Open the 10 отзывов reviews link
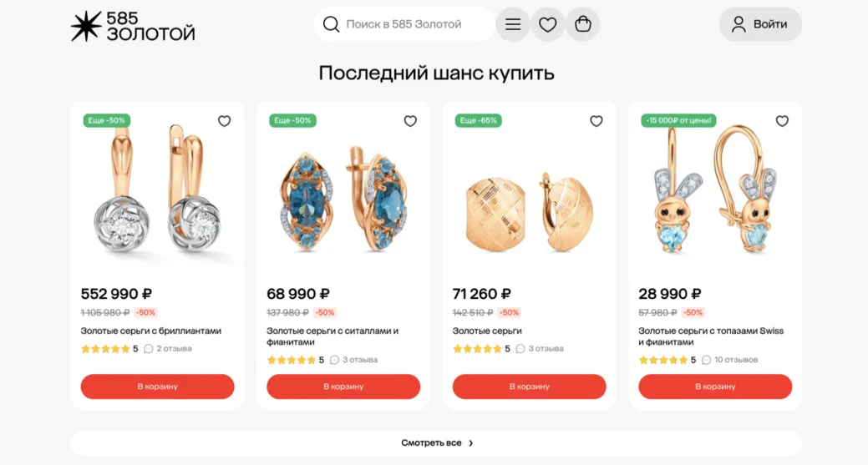The height and width of the screenshot is (465, 868). coord(736,360)
